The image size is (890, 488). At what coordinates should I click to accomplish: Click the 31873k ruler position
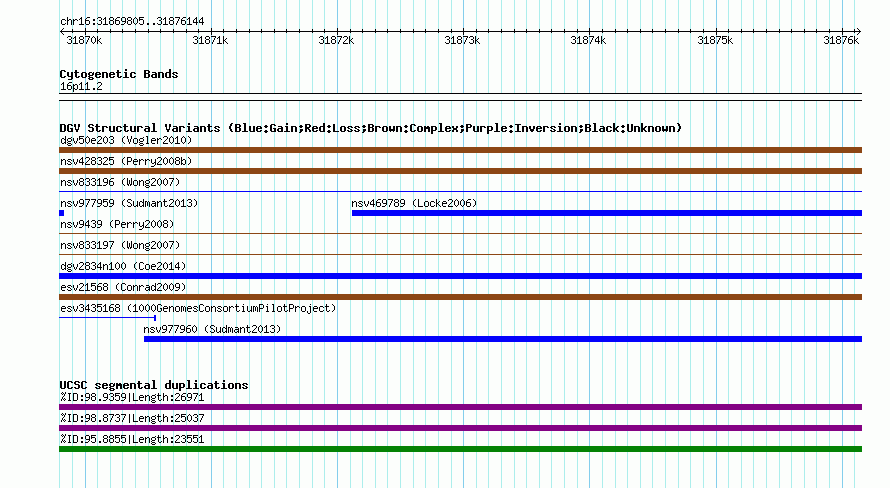[462, 40]
